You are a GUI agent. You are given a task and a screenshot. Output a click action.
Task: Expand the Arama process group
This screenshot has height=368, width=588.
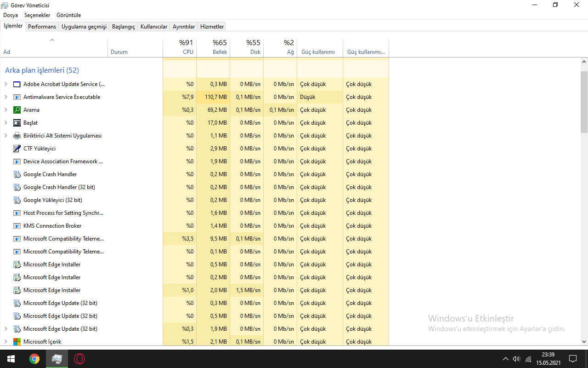coord(6,110)
